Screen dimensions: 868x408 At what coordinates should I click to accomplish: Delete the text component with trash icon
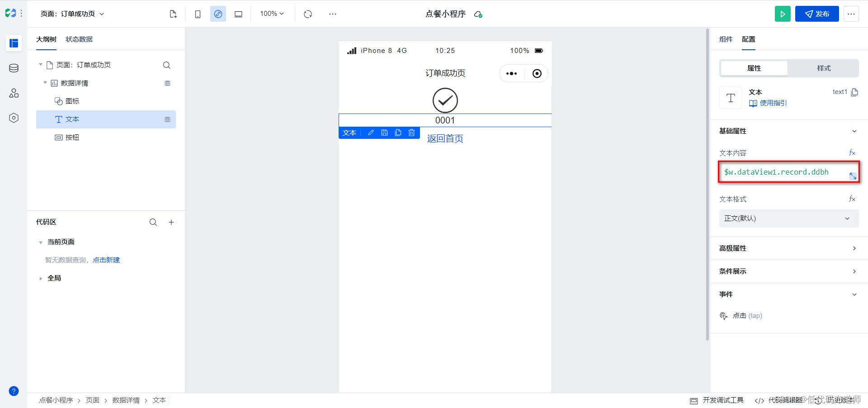point(411,133)
